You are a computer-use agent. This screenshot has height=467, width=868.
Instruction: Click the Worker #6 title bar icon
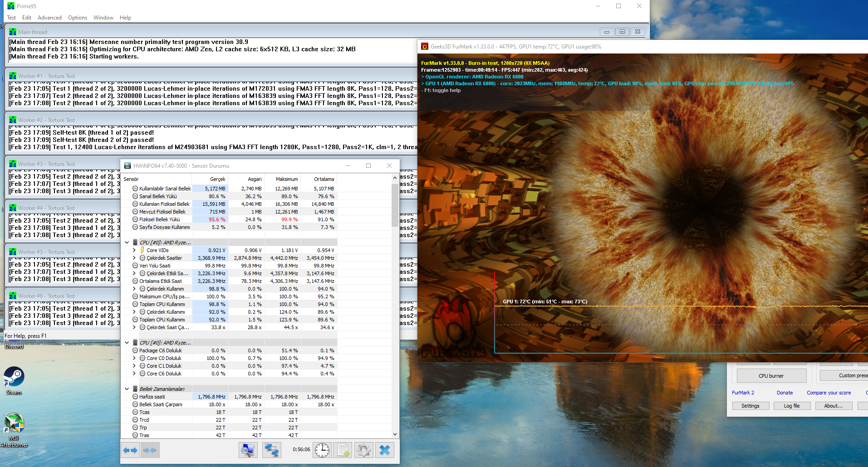pos(13,296)
